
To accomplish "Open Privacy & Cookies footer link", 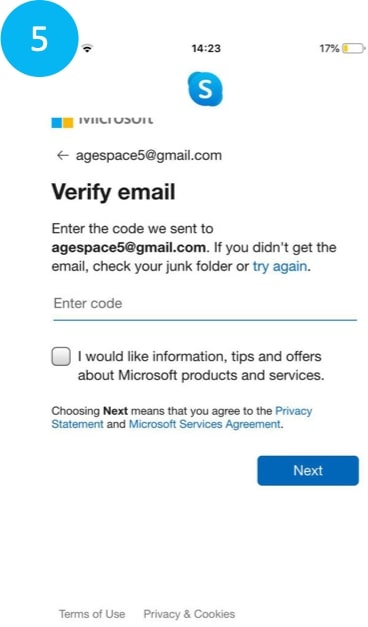I will 189,614.
